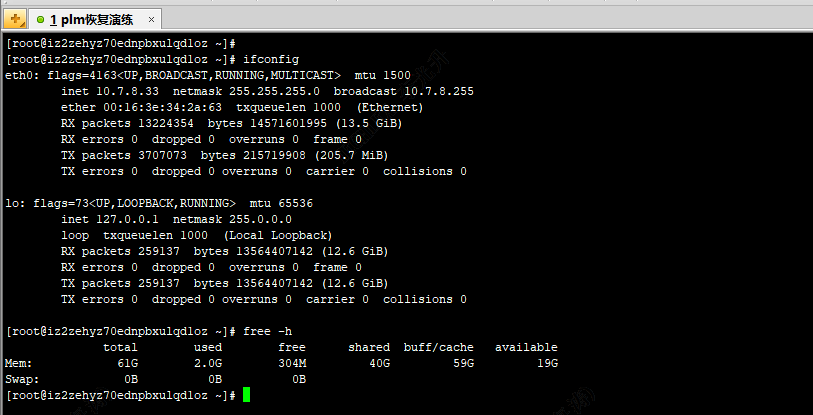The height and width of the screenshot is (415, 813).
Task: Click the green connection status dot
Action: click(x=41, y=20)
